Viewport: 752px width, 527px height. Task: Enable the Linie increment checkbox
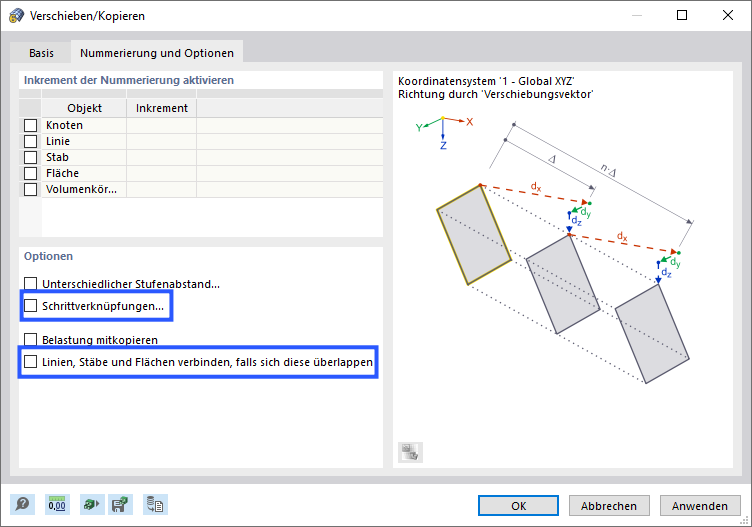(x=31, y=141)
